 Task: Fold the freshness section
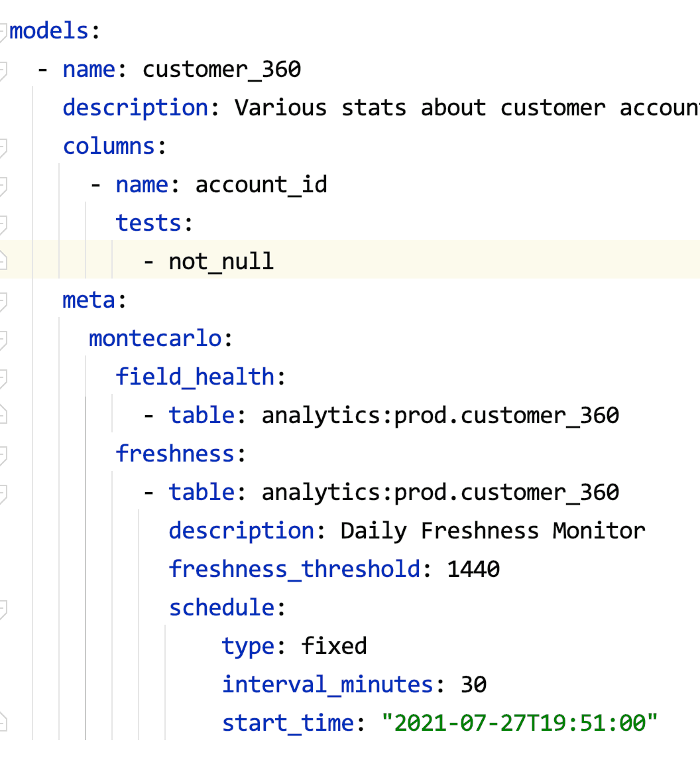click(x=3, y=454)
